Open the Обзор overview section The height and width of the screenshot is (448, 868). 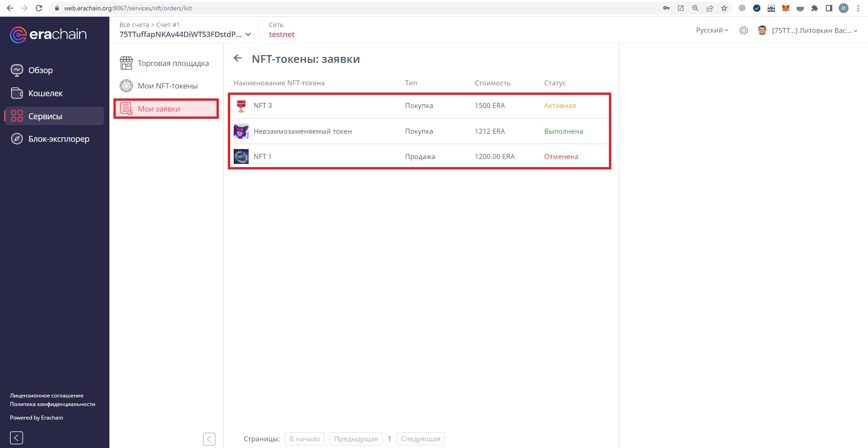coord(40,70)
